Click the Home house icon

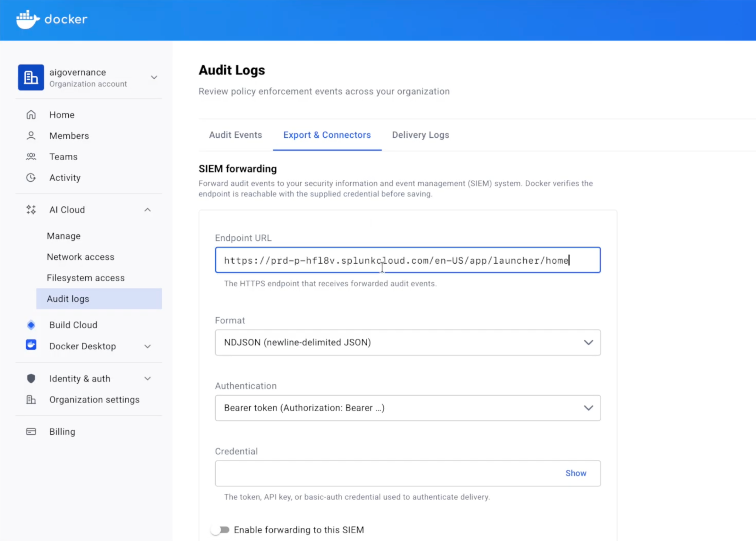31,115
